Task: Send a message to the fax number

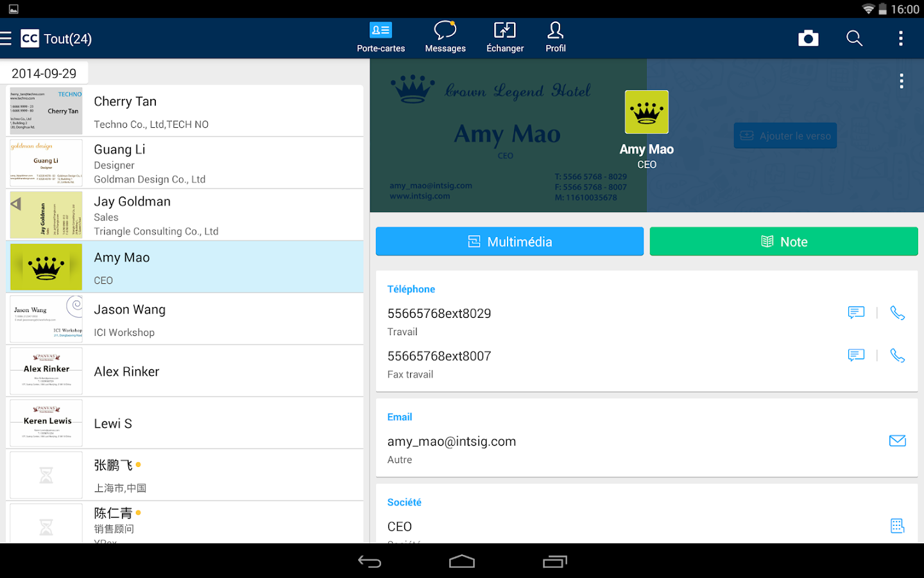Action: (x=856, y=355)
